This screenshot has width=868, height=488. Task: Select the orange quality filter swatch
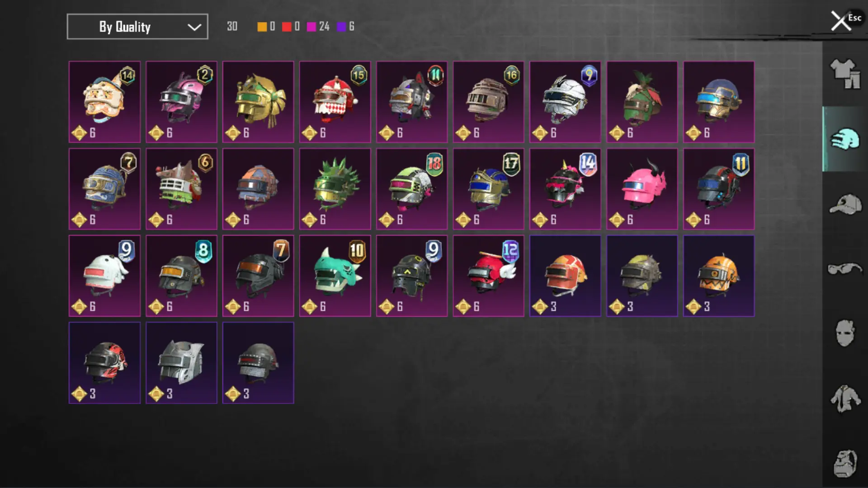click(262, 27)
